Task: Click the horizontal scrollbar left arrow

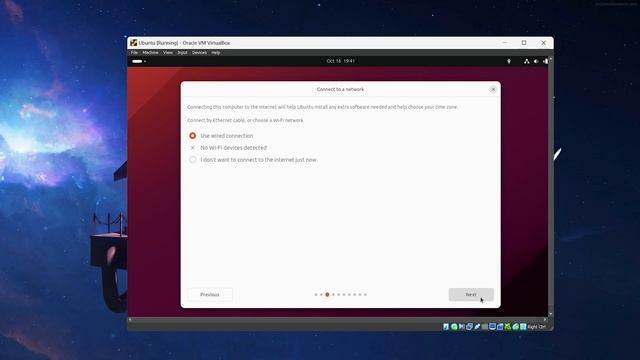Action: click(130, 320)
